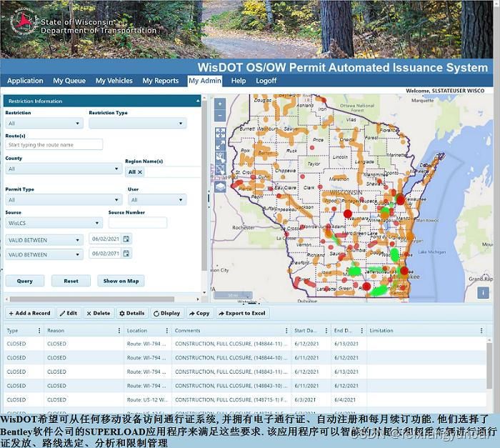Open calendar for 06/02/2021 date field

point(126,239)
